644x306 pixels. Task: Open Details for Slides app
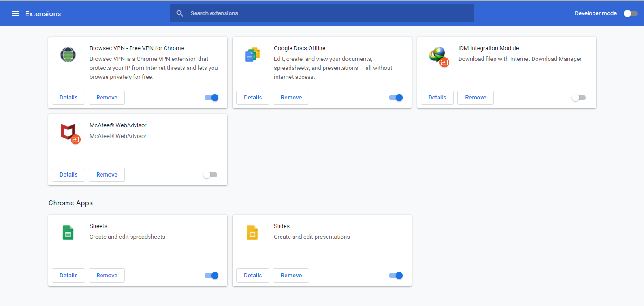[x=253, y=276]
